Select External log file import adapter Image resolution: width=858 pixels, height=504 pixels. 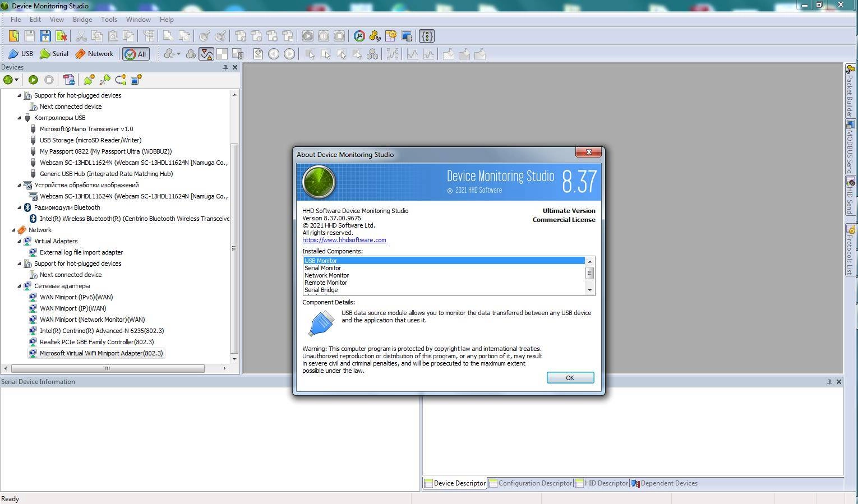(x=81, y=252)
